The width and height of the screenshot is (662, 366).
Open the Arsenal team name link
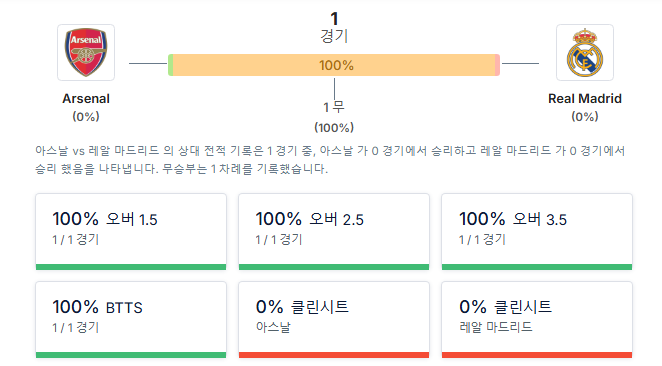[86, 98]
